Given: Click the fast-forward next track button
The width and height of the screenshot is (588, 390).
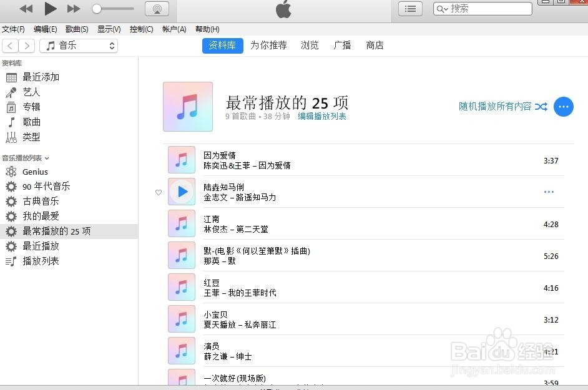Looking at the screenshot, I should tap(74, 9).
